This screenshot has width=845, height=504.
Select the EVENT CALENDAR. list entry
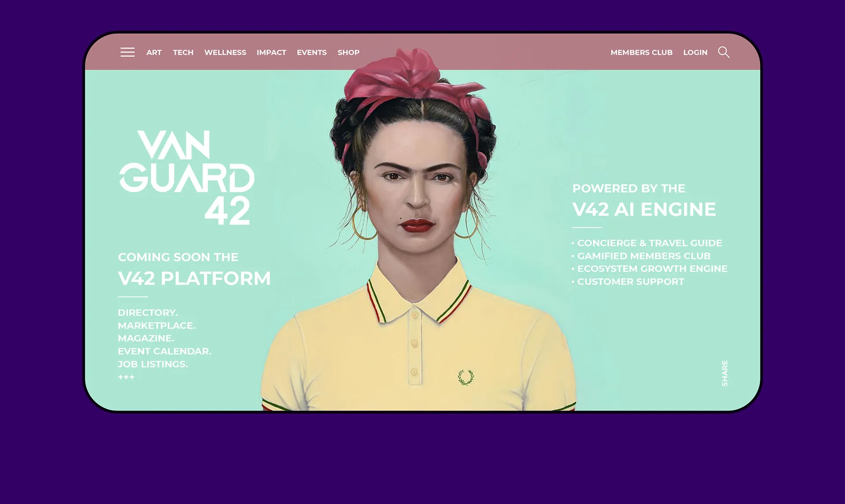click(x=165, y=351)
